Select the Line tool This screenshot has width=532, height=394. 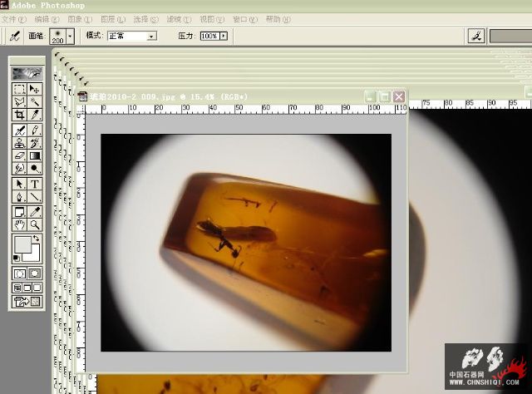pyautogui.click(x=35, y=197)
